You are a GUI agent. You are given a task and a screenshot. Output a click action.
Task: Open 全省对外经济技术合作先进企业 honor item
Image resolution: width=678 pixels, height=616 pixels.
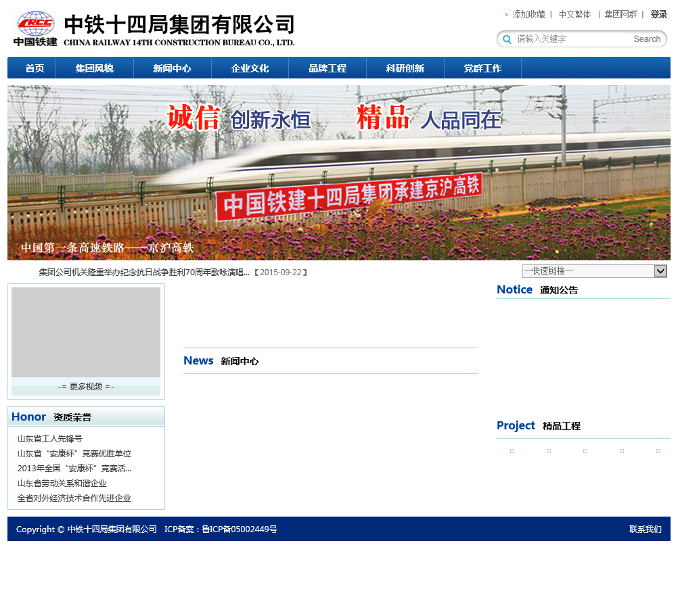pos(74,498)
